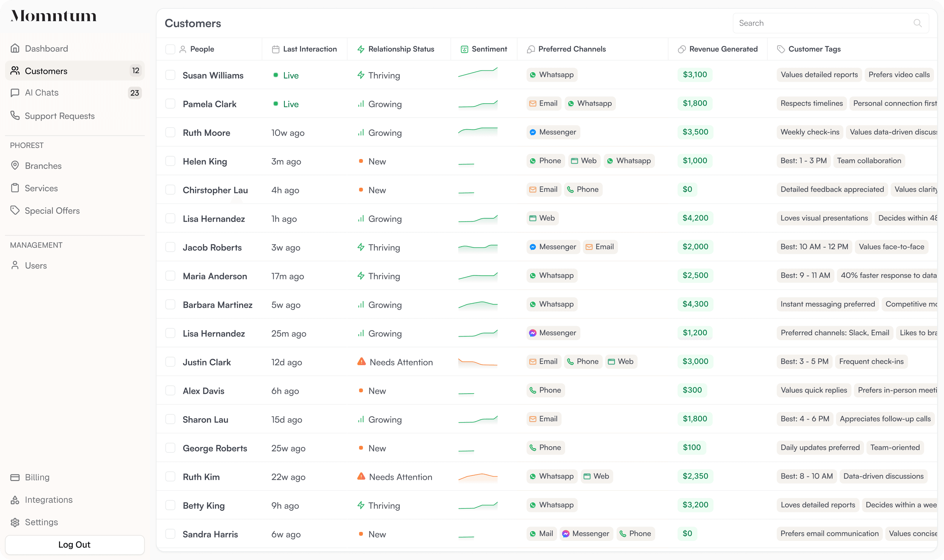Screen dimensions: 944x560
Task: Click the Billing card icon
Action: pos(15,477)
